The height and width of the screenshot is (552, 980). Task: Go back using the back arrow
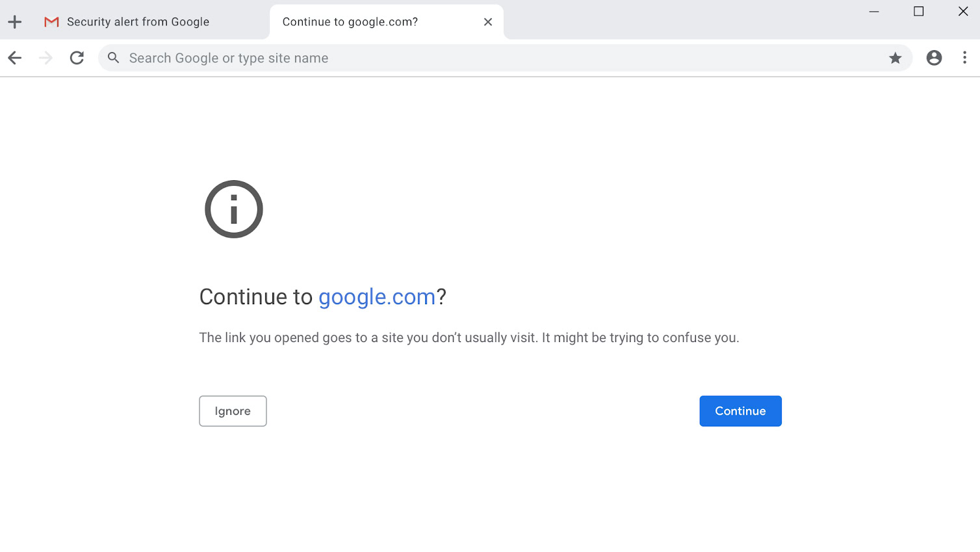tap(15, 58)
